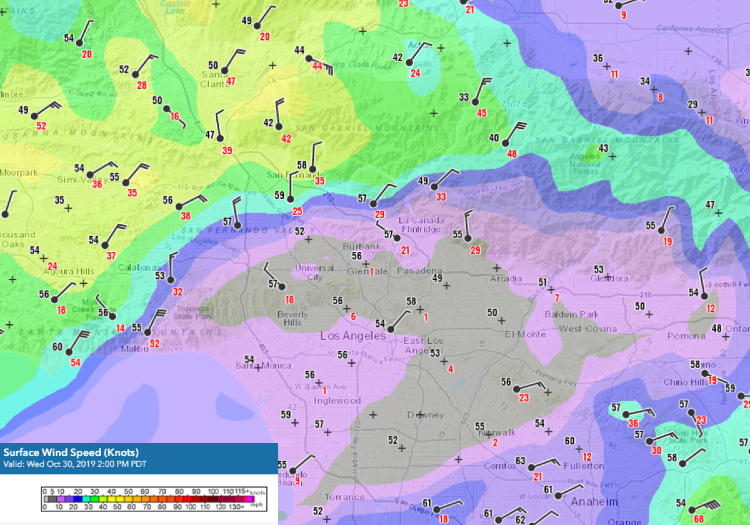Select the 'Calabasas' city label
The image size is (750, 525).
140,267
